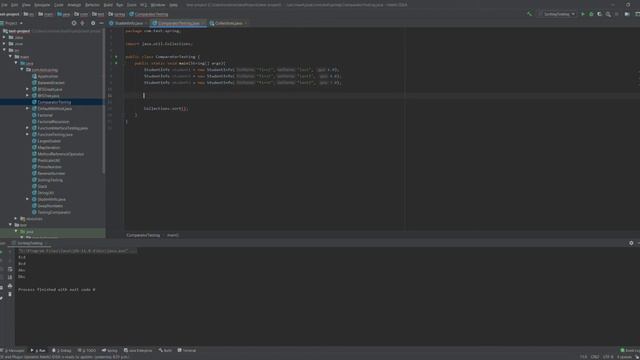Collapse the src folder arrow

[x=4, y=50]
